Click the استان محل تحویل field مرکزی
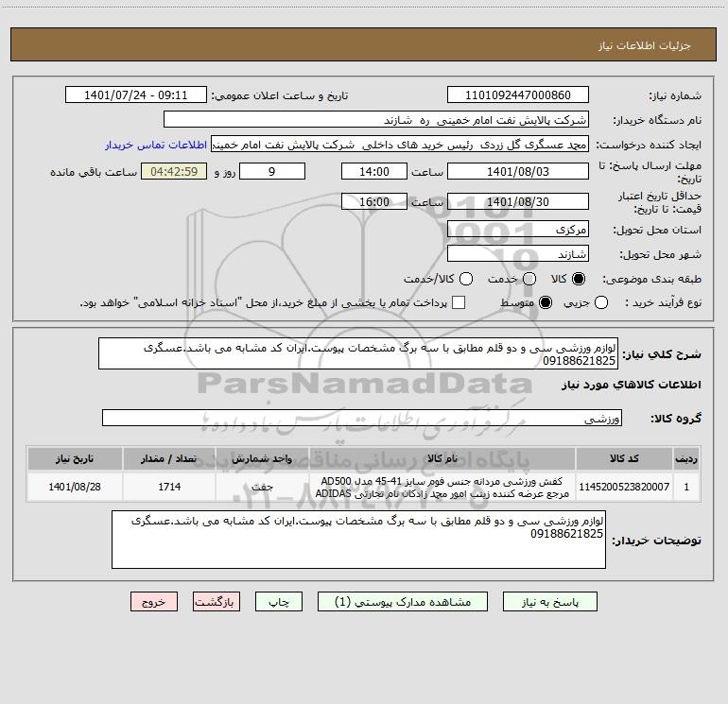Screen dimensions: 728x704 coord(518,229)
